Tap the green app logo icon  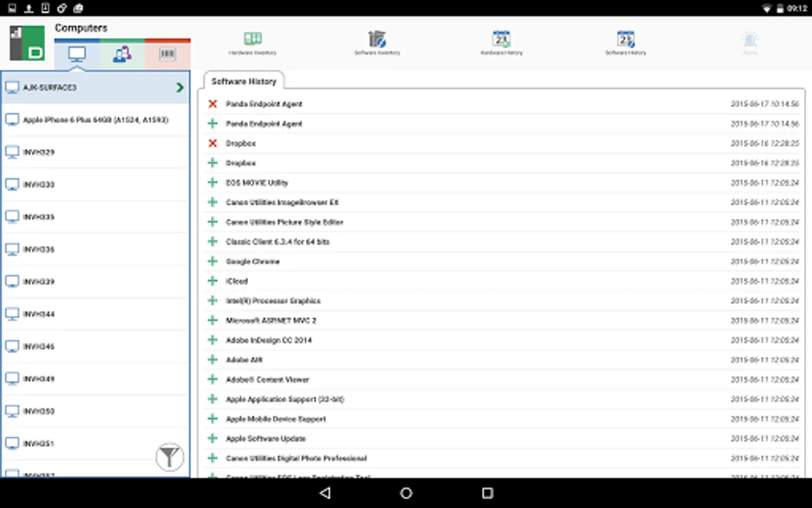click(x=27, y=43)
